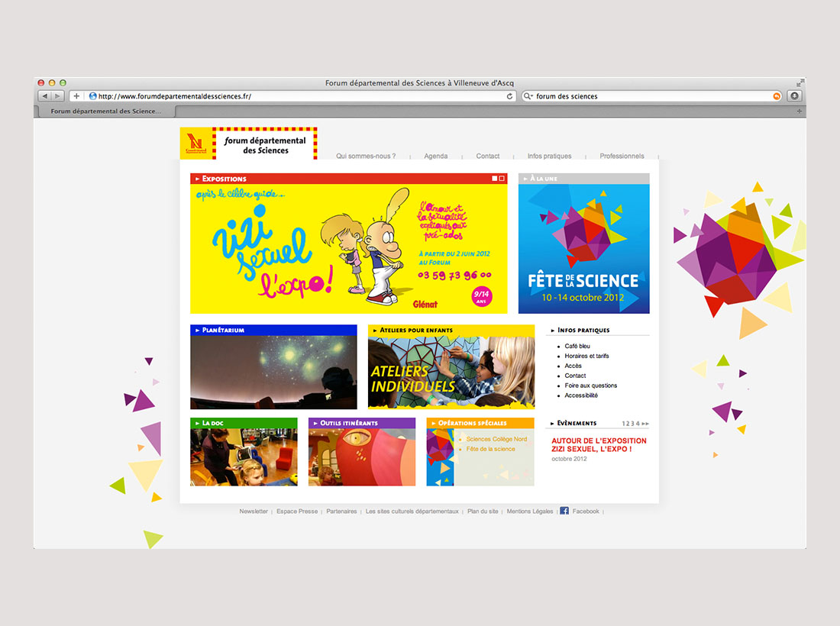
Task: Click the Infos pratiques sidebar heading
Action: (583, 331)
